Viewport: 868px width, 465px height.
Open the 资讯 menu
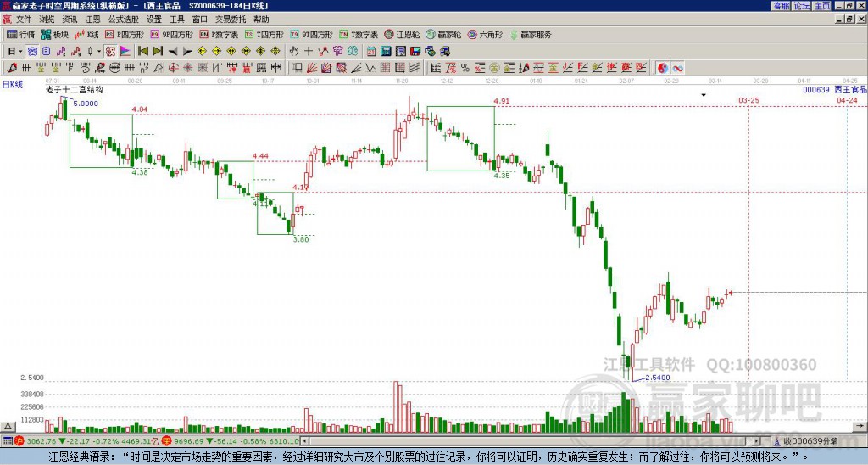point(70,20)
